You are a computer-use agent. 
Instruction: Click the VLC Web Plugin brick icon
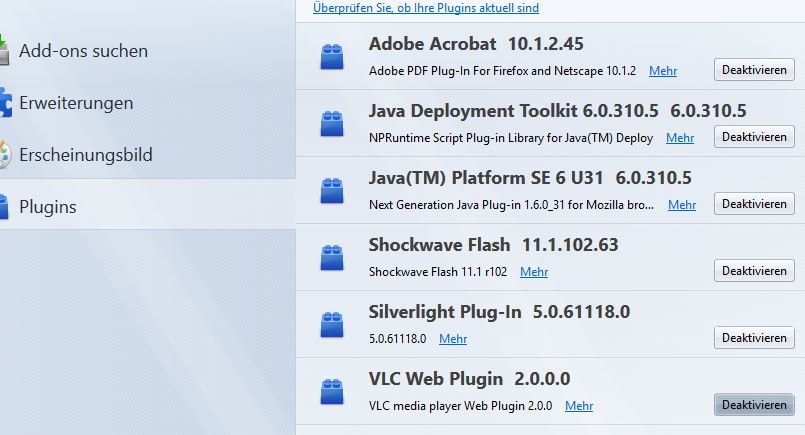pyautogui.click(x=332, y=392)
